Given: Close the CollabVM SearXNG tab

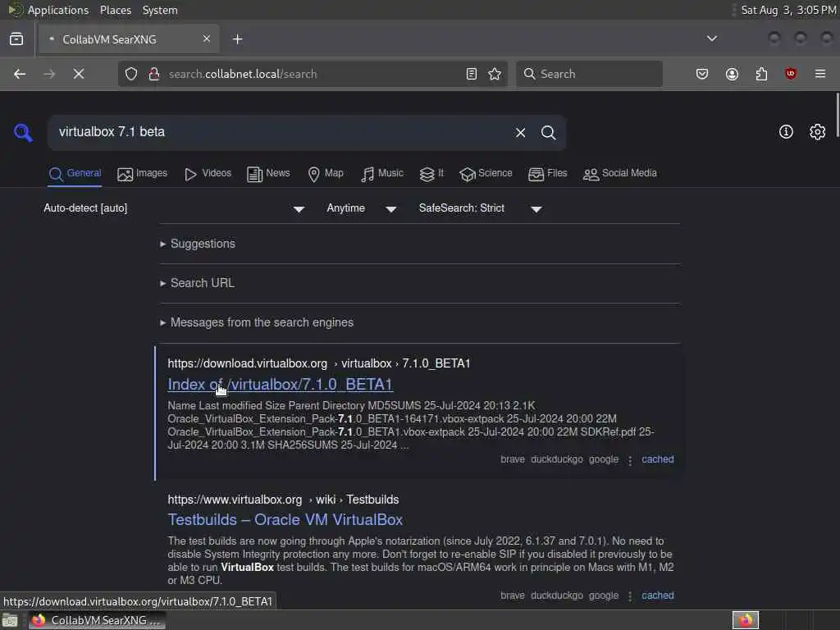Looking at the screenshot, I should click(x=207, y=39).
